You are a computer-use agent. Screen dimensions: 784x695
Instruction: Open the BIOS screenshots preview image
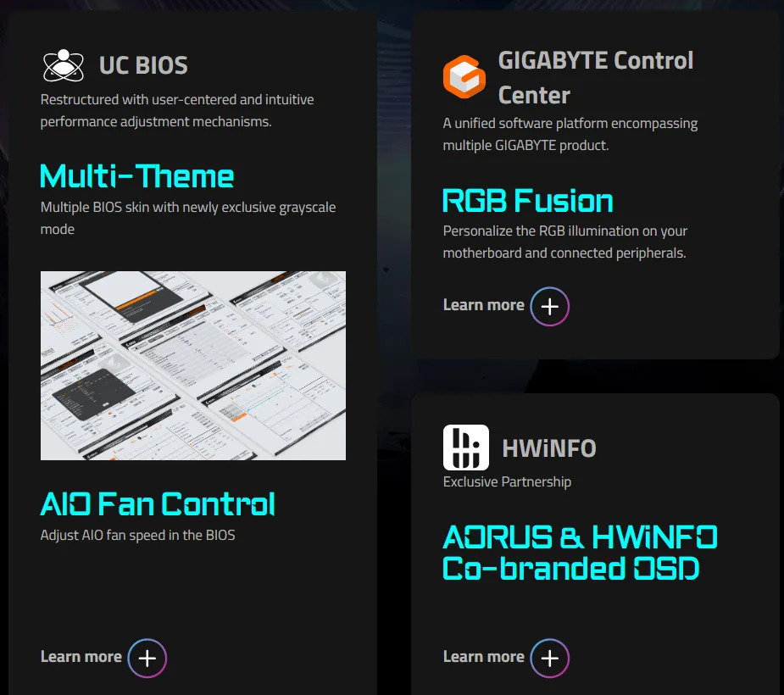[x=193, y=365]
